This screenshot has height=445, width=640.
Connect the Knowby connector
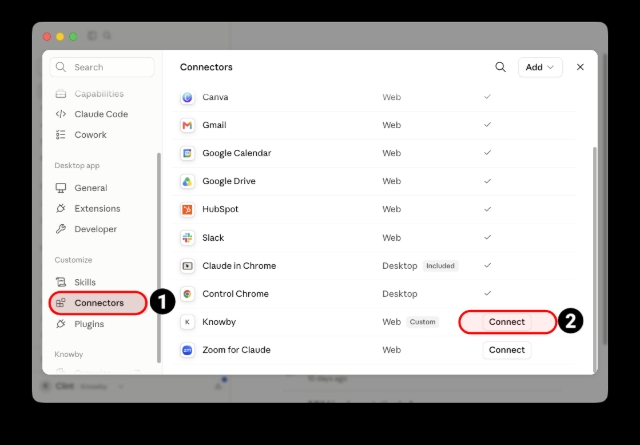coord(507,322)
